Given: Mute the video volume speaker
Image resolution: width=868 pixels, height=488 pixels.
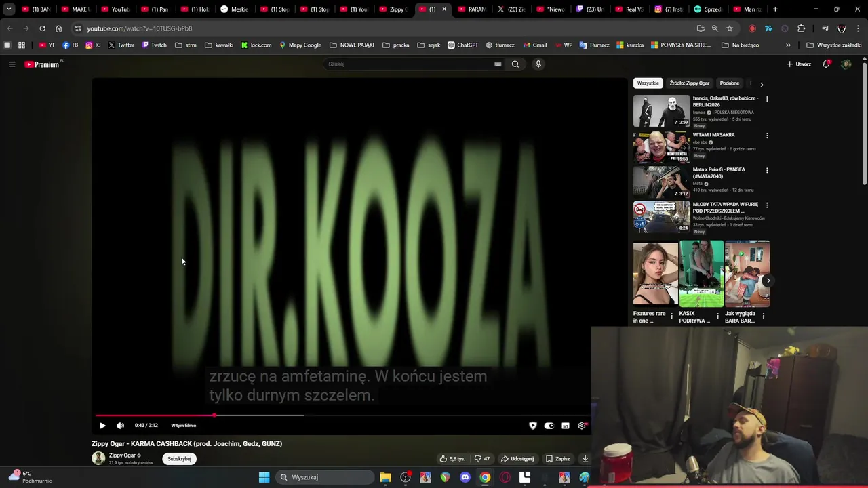Looking at the screenshot, I should click(120, 426).
